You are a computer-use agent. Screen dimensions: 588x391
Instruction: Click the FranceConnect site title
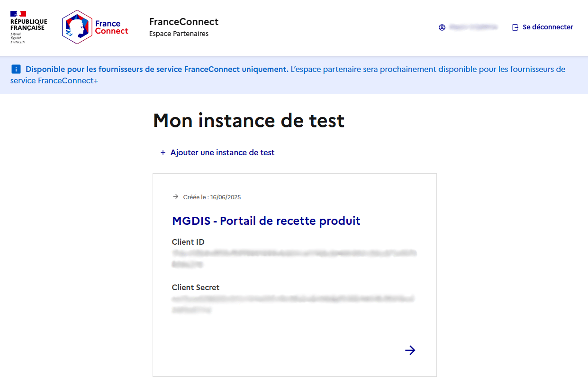point(184,22)
